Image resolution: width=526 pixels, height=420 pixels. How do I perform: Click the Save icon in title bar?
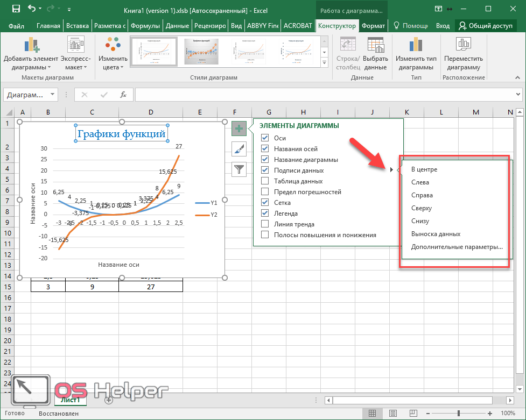click(x=16, y=9)
